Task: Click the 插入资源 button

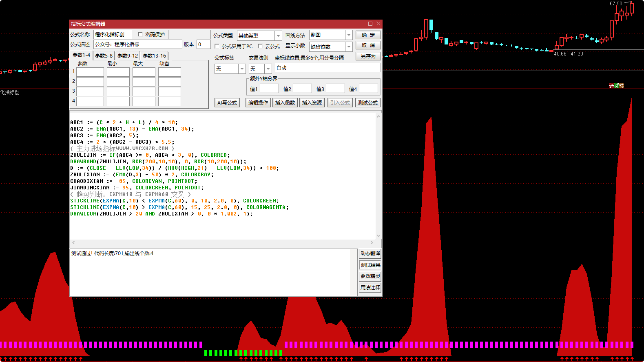Action: [312, 103]
